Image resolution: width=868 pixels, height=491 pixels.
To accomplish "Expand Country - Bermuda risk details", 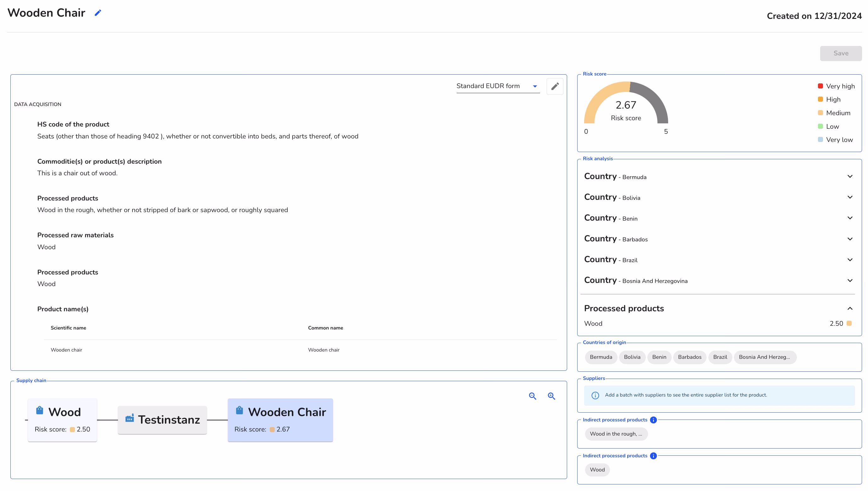I will click(850, 176).
